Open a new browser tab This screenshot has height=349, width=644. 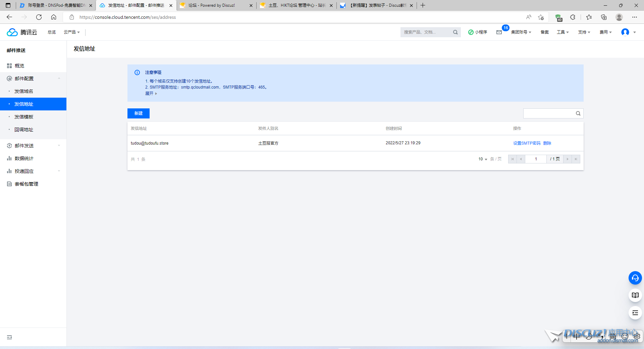(423, 5)
